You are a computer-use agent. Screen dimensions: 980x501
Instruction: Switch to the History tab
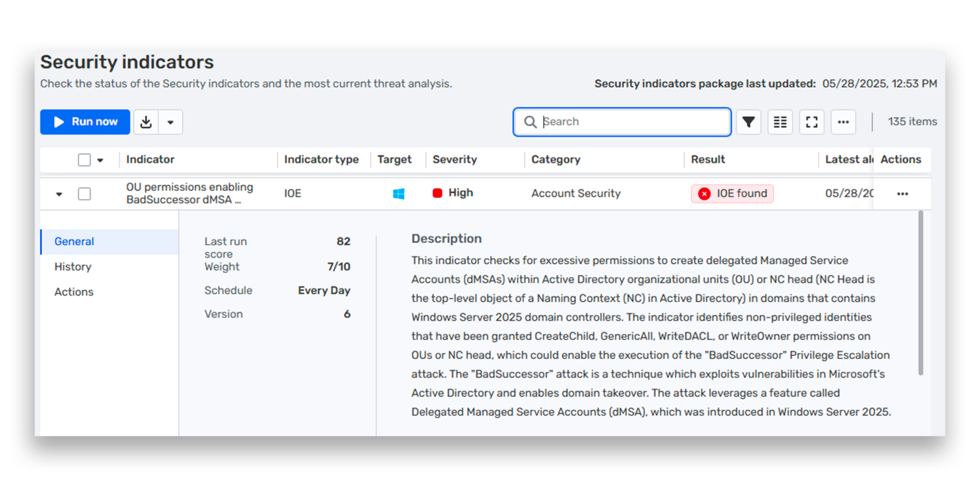73,267
